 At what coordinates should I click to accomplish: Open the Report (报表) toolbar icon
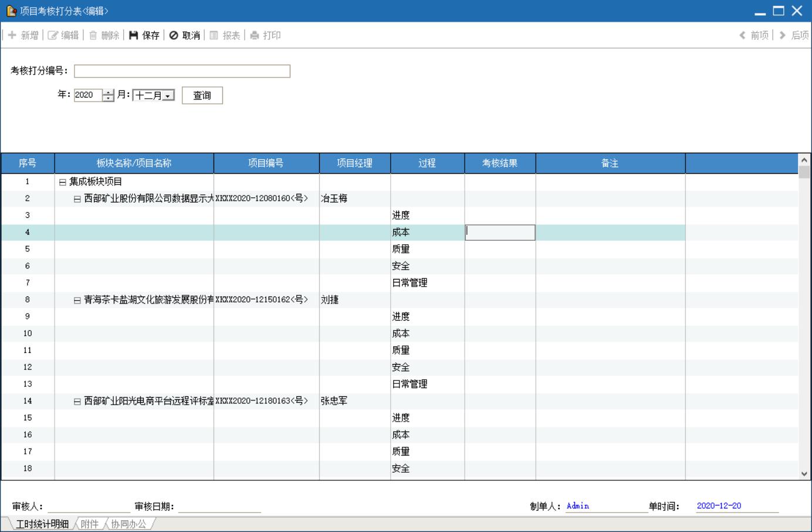coord(214,35)
